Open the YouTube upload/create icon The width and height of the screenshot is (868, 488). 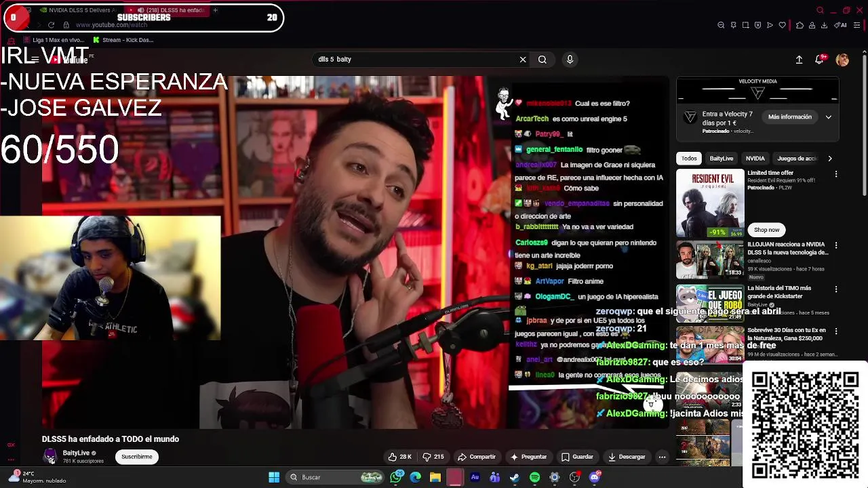tap(799, 60)
